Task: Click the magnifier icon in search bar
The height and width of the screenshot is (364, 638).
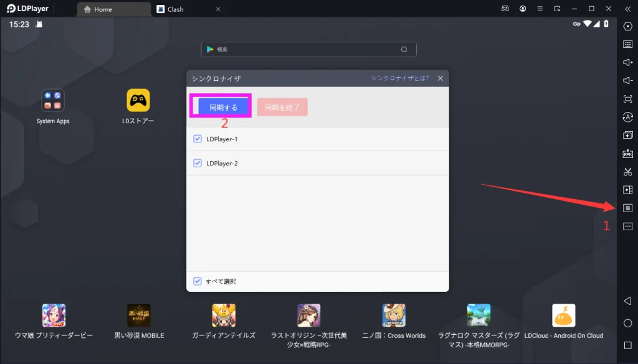Action: pos(404,49)
